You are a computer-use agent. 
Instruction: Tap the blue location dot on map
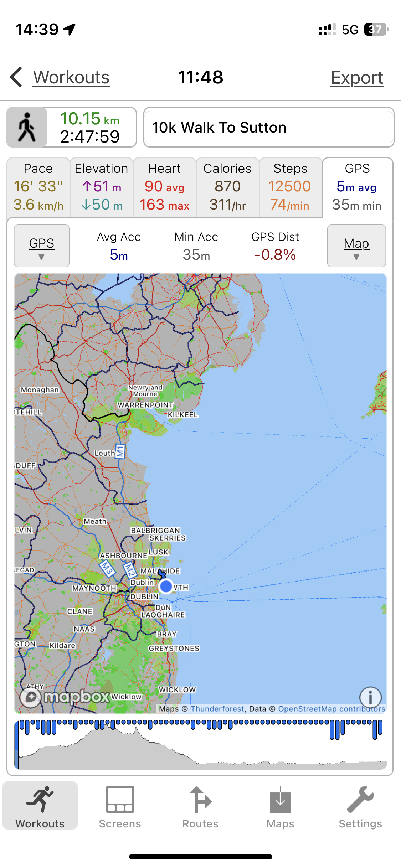click(x=166, y=586)
